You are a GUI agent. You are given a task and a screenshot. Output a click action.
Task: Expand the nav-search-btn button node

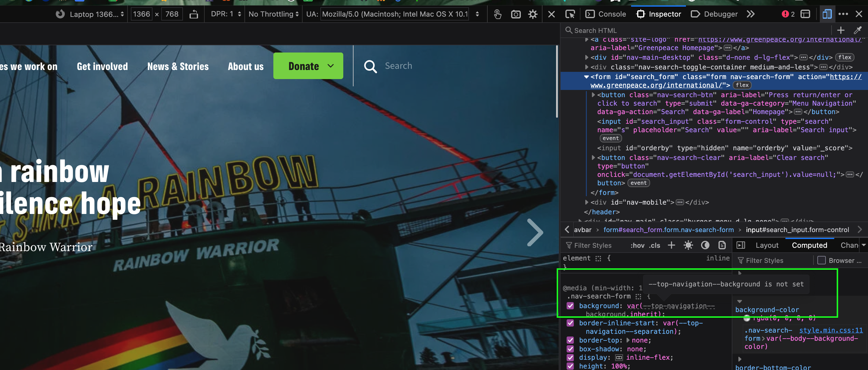point(593,95)
